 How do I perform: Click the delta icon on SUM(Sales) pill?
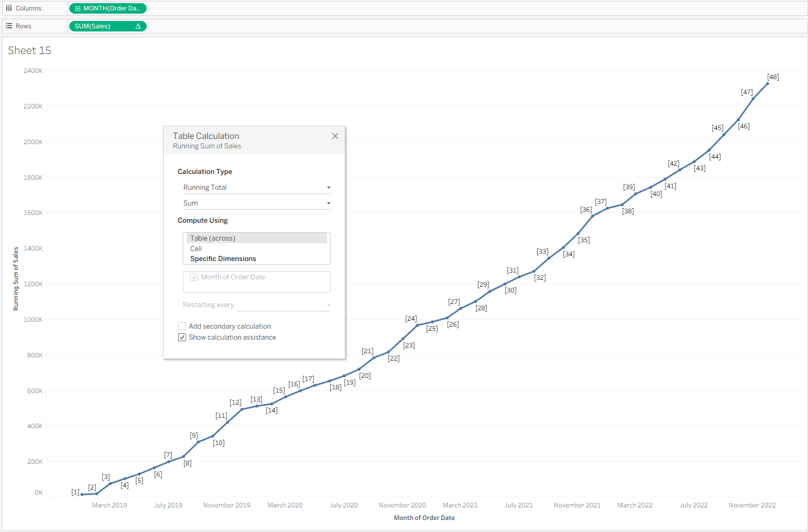[138, 26]
